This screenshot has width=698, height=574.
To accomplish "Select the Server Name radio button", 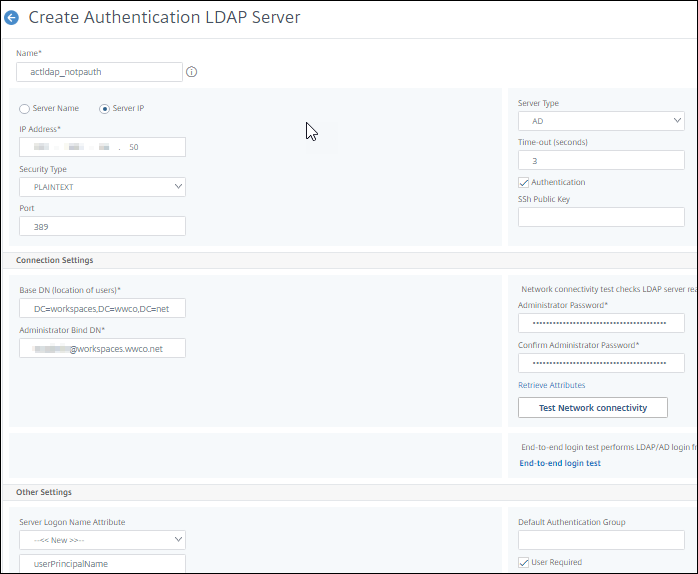I will tap(25, 108).
